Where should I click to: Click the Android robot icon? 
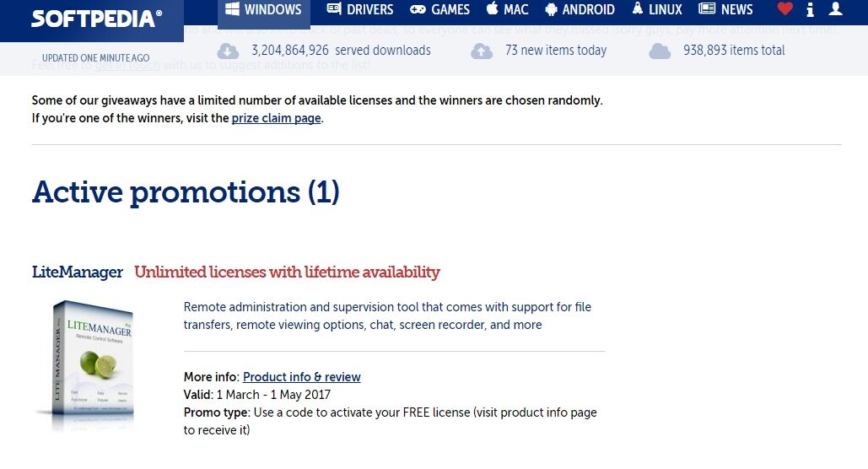(551, 9)
